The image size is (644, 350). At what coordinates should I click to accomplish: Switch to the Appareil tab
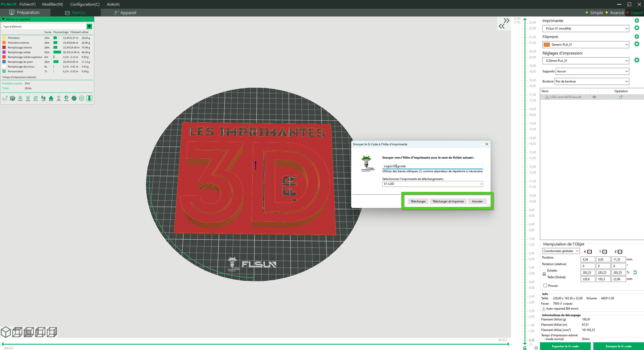tap(125, 13)
